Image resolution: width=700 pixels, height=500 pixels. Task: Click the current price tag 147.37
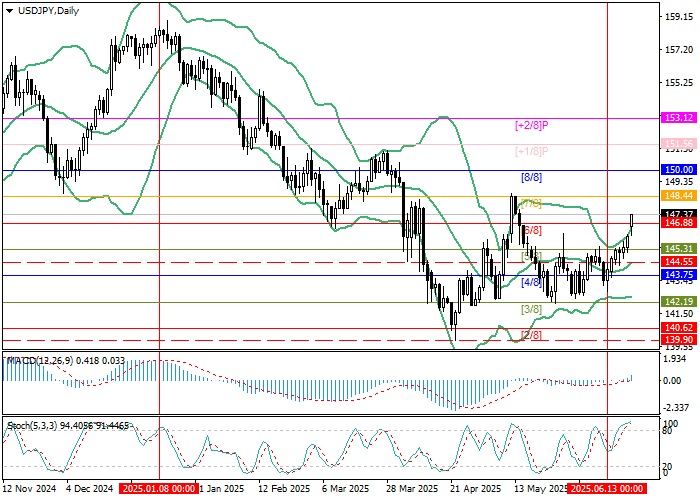(x=679, y=213)
